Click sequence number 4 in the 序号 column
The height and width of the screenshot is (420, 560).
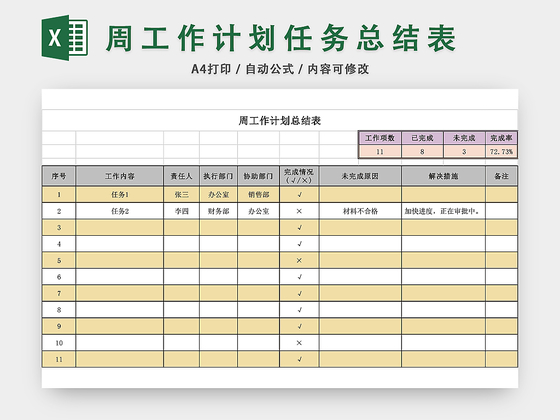point(59,244)
